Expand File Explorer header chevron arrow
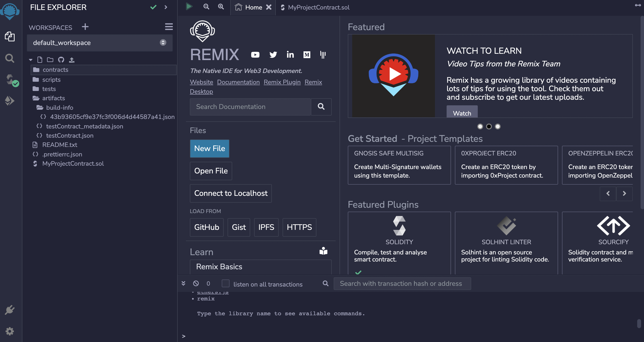This screenshot has width=644, height=342. point(166,7)
